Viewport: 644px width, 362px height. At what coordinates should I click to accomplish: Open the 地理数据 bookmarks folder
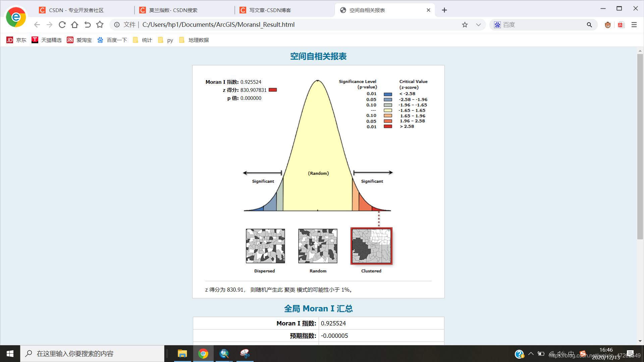[194, 40]
